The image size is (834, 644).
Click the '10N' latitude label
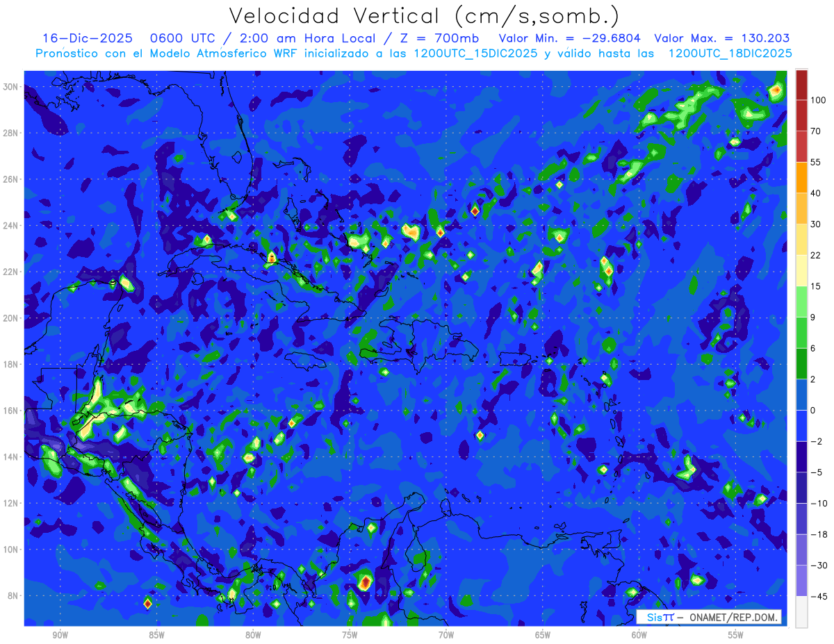[x=12, y=550]
